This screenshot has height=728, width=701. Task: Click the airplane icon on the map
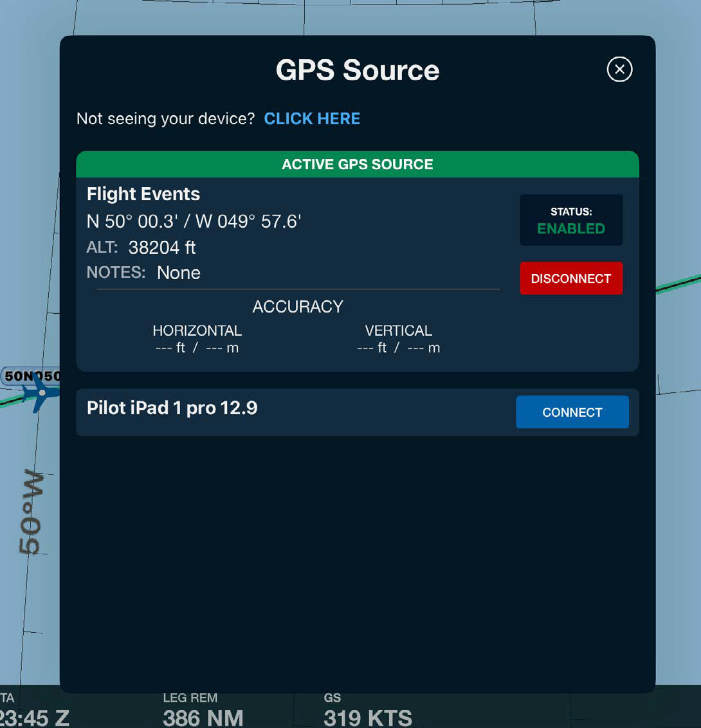pos(41,392)
